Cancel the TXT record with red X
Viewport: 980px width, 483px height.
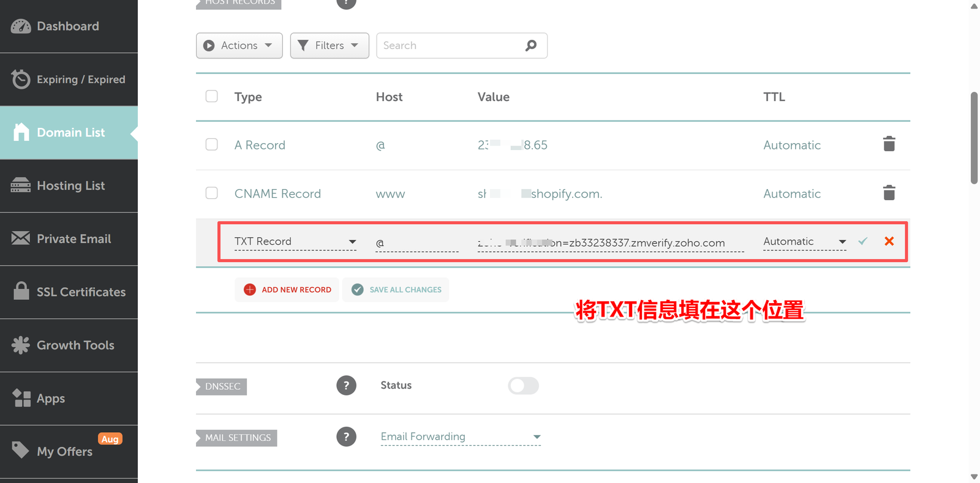click(889, 241)
